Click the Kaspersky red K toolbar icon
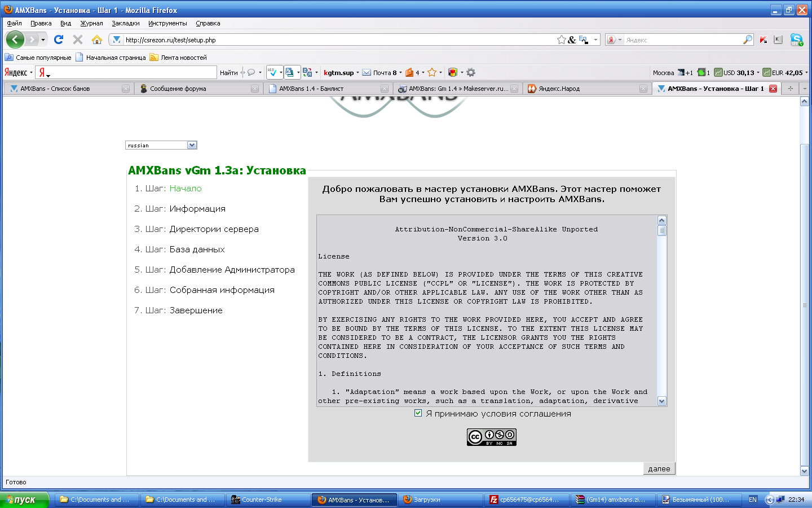 [x=764, y=40]
